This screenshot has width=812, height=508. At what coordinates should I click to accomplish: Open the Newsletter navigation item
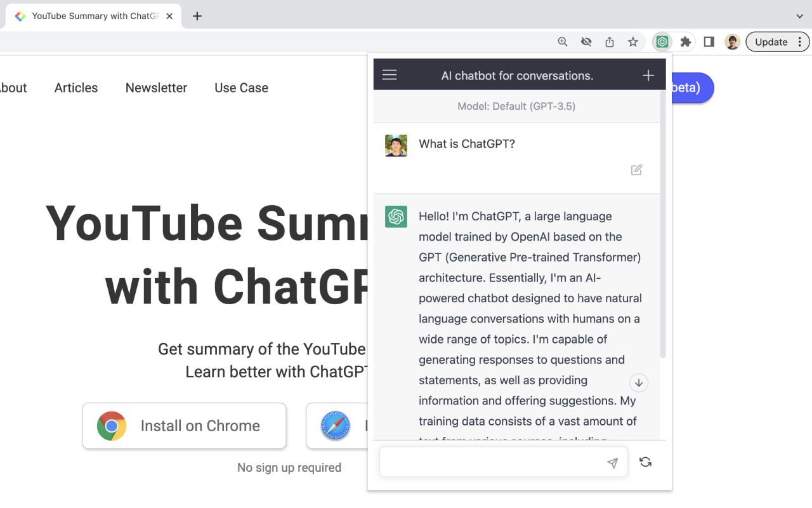[x=156, y=88]
